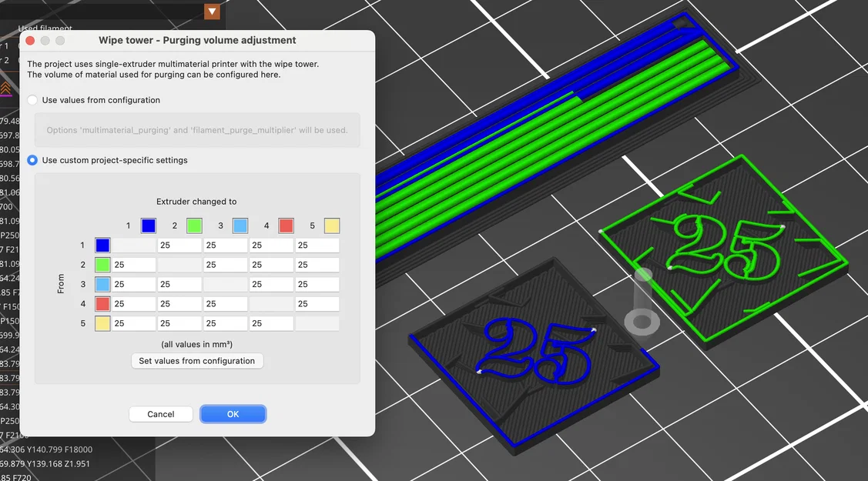Click the red swatch in From row 4
The width and height of the screenshot is (868, 481).
click(102, 303)
